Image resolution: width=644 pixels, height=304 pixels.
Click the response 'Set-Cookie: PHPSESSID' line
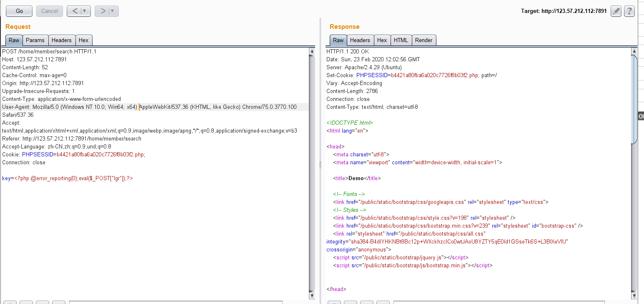coord(411,75)
